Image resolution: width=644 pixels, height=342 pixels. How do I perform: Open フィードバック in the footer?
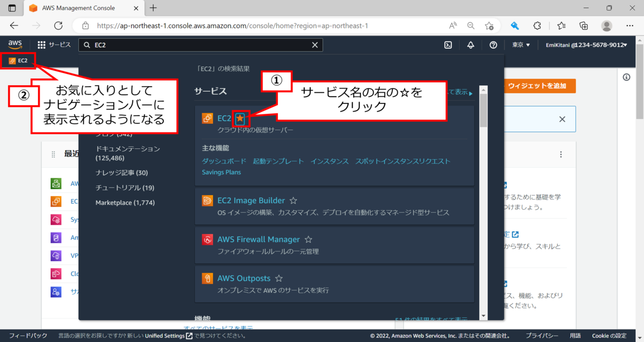click(x=28, y=336)
